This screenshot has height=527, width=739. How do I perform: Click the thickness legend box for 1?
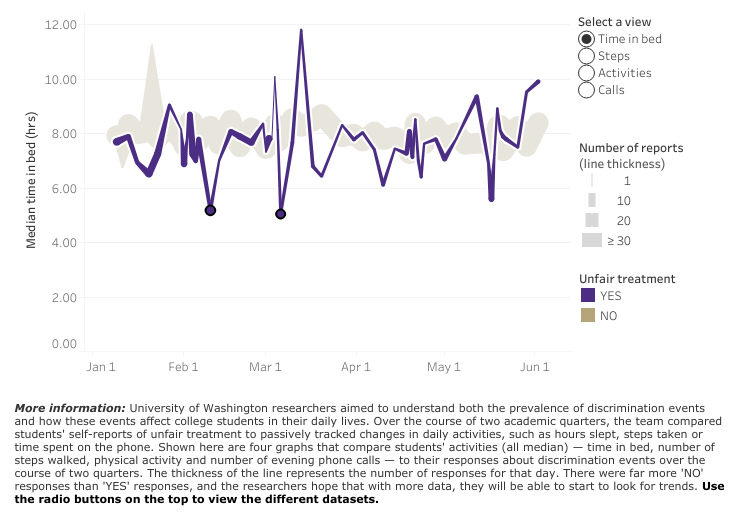(591, 181)
